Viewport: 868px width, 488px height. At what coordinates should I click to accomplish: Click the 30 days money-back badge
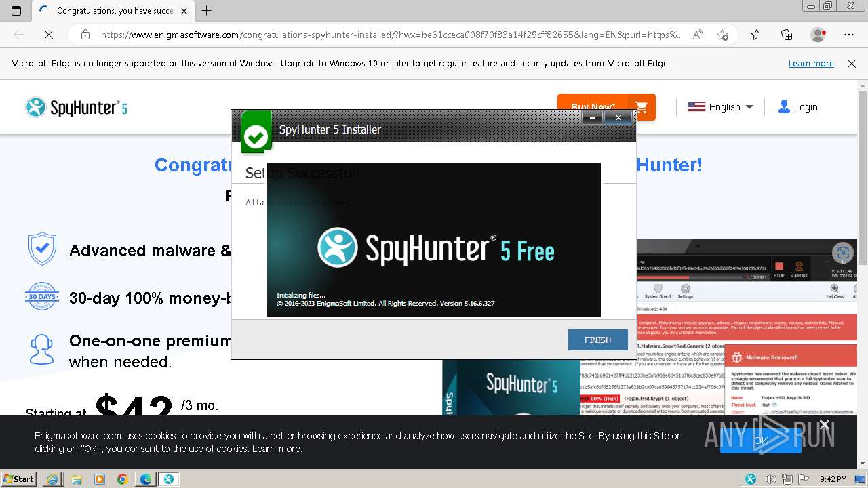click(x=42, y=297)
